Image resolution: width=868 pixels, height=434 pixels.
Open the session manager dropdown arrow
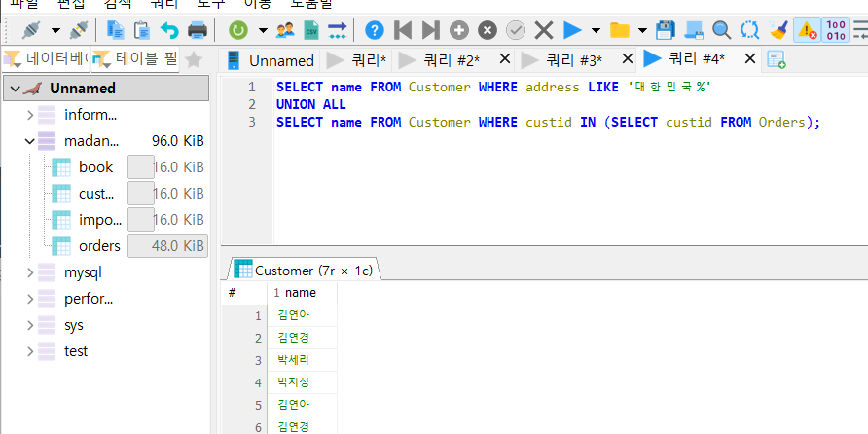(55, 30)
